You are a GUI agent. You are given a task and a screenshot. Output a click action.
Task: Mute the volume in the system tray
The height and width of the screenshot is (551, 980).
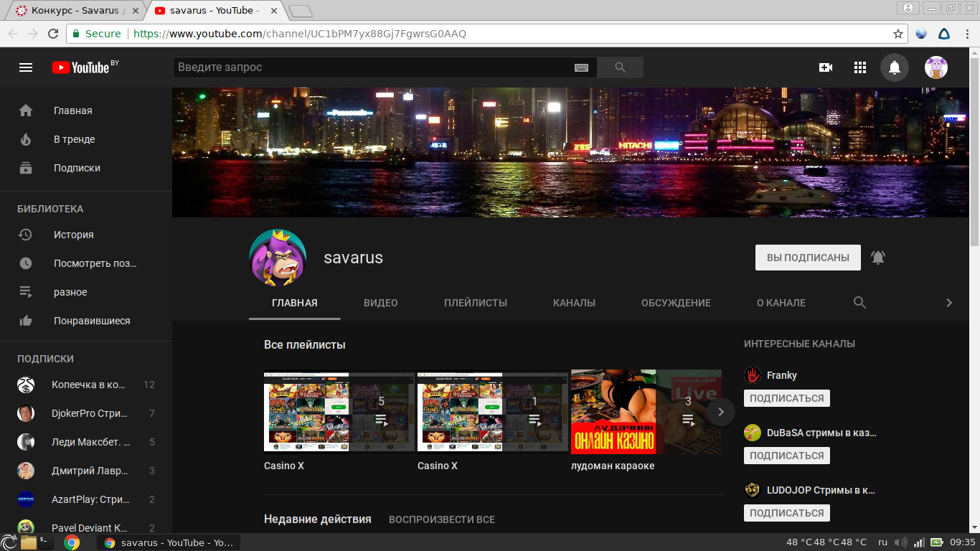(901, 542)
